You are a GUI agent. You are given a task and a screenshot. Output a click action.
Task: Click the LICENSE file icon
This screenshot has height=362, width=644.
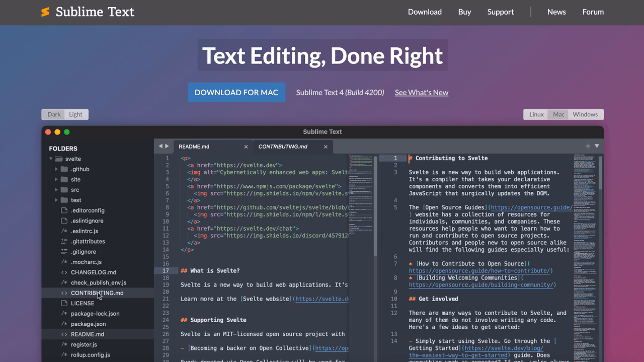pos(64,303)
